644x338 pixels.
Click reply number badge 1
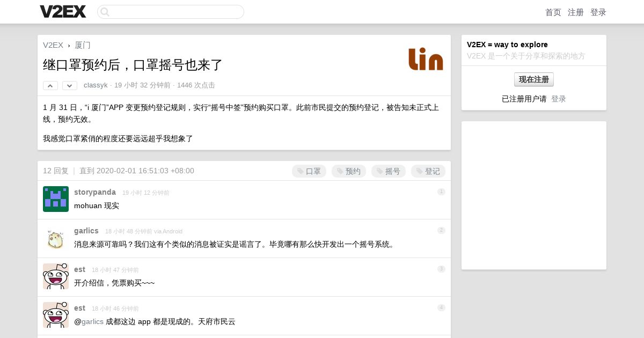point(441,192)
